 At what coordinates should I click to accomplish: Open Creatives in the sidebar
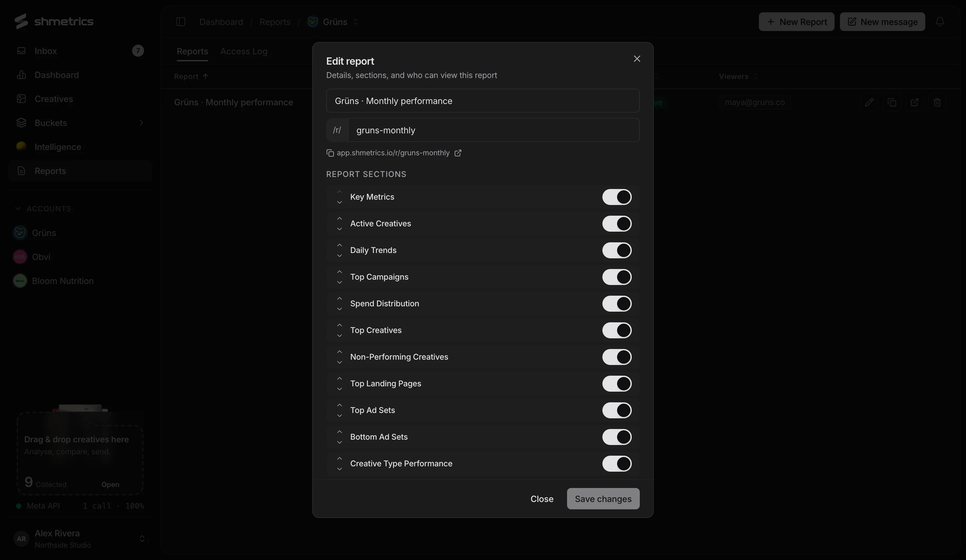coord(80,99)
